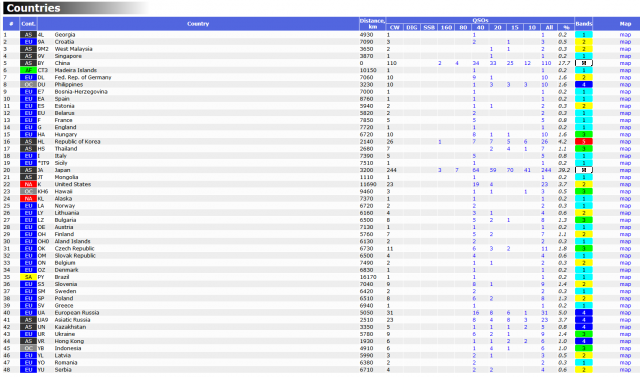
Task: Select the NA badge for Alaska
Action: [x=28, y=199]
